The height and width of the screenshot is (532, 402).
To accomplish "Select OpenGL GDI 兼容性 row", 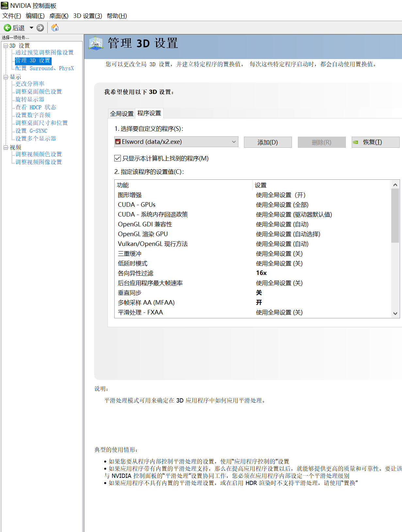I will coord(253,224).
